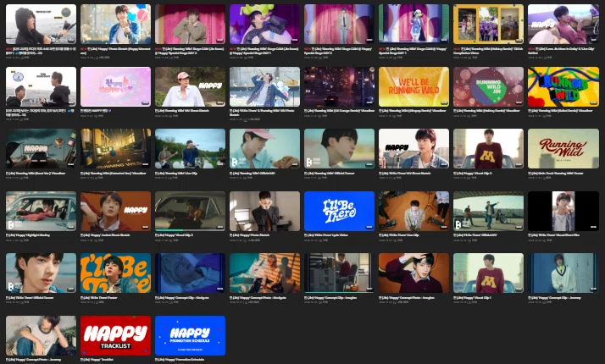Viewport: 605px width, 364px height.
Task: Open black HAPPY text plaid shirt thumbnail
Action: (x=414, y=149)
